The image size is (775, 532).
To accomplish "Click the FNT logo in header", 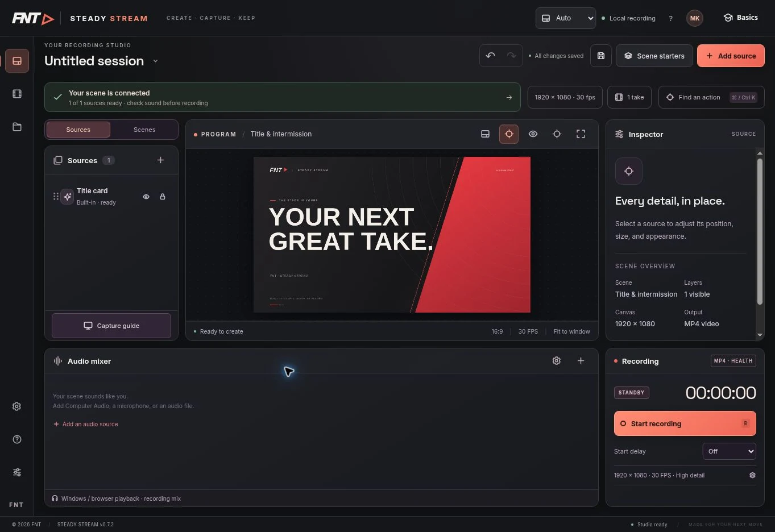I will point(33,18).
